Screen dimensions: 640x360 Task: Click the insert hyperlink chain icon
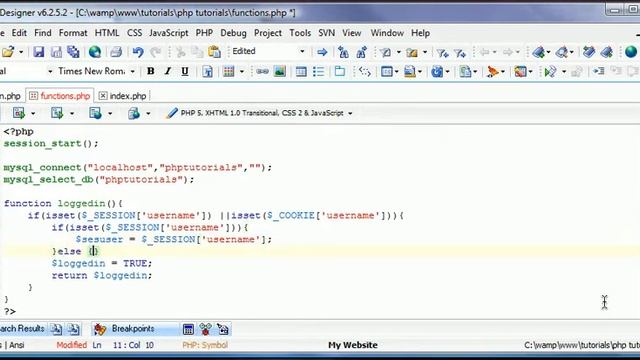[x=262, y=72]
